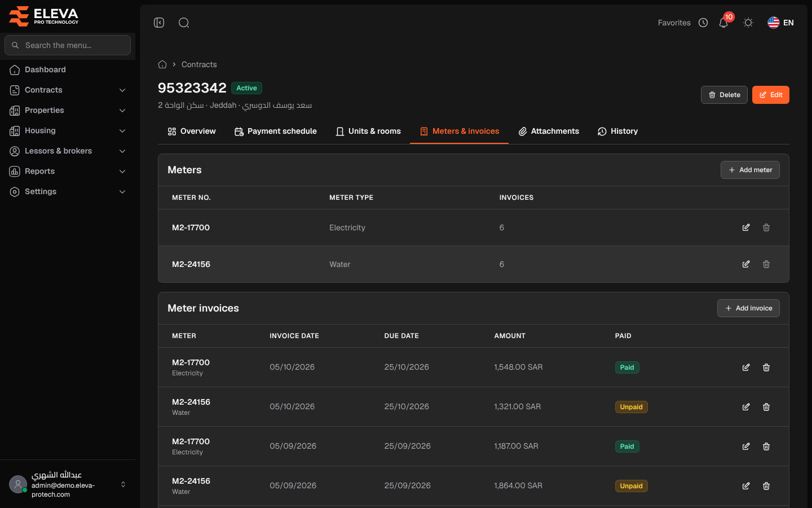The image size is (812, 508).
Task: Focus the Search the menu field
Action: click(68, 45)
